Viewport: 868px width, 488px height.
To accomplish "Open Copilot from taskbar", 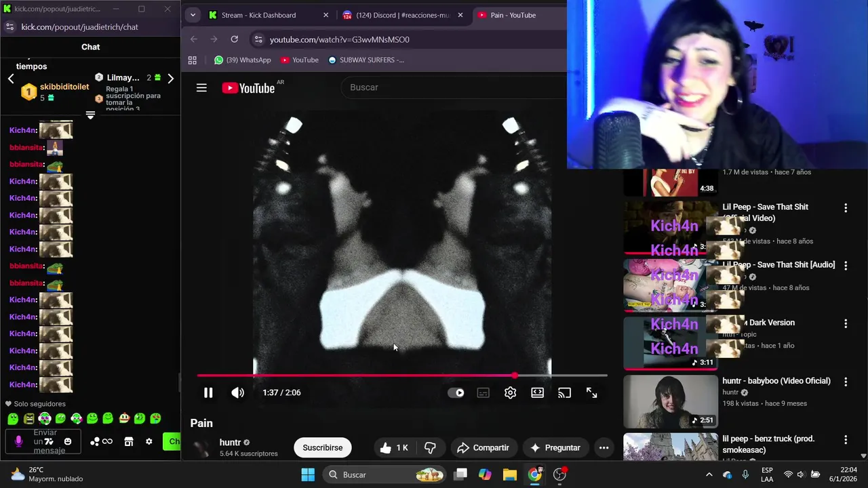I will pyautogui.click(x=485, y=474).
